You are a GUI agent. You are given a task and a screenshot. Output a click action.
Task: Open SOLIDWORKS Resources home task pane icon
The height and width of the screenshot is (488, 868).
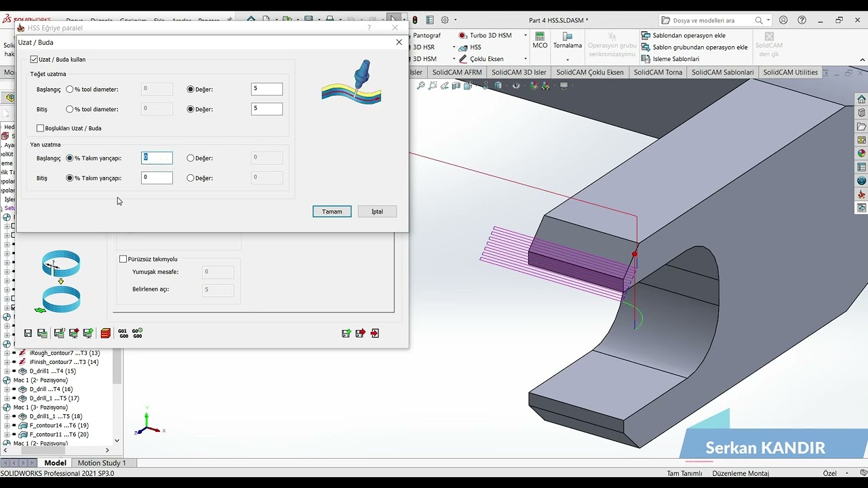(861, 100)
